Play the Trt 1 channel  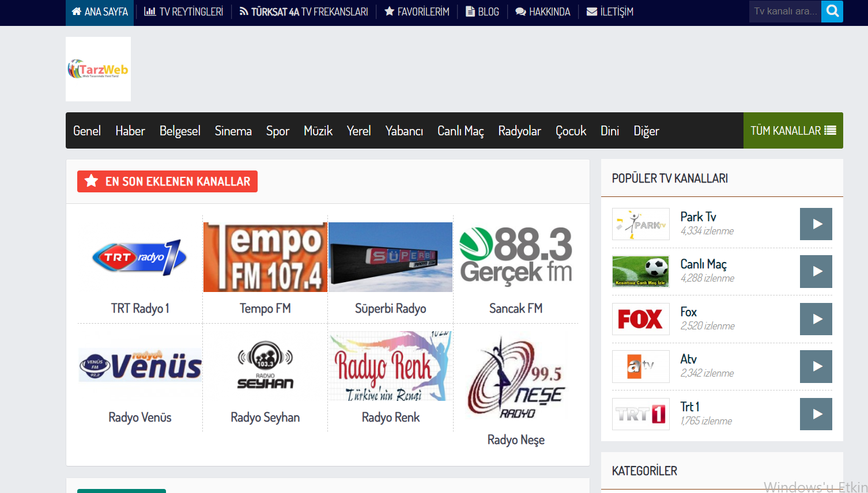pos(816,414)
